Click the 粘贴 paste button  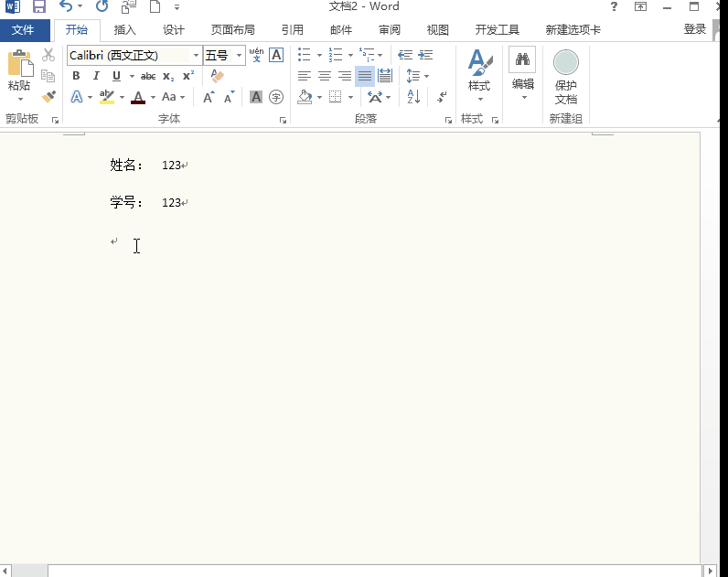(x=19, y=73)
